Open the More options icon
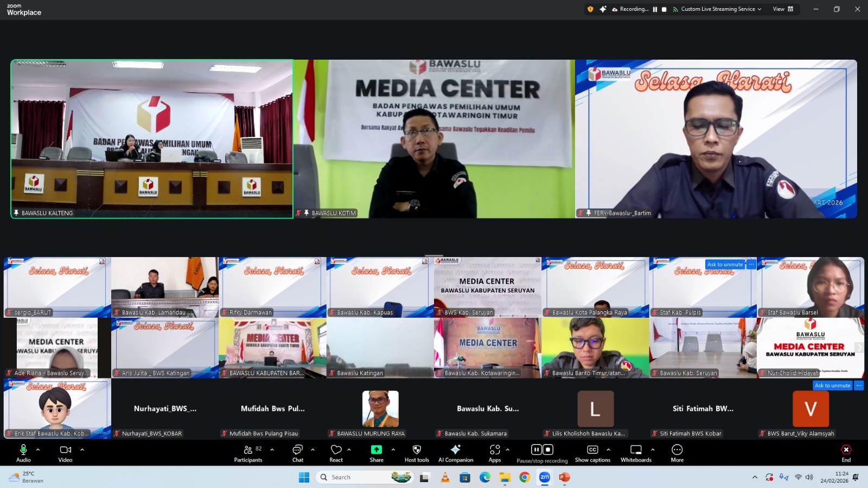Image resolution: width=868 pixels, height=488 pixels. 677,450
